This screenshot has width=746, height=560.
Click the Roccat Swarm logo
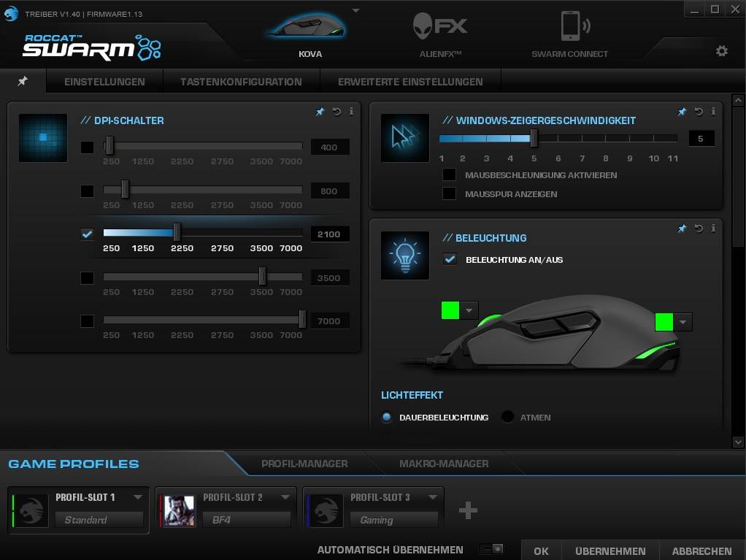click(91, 47)
